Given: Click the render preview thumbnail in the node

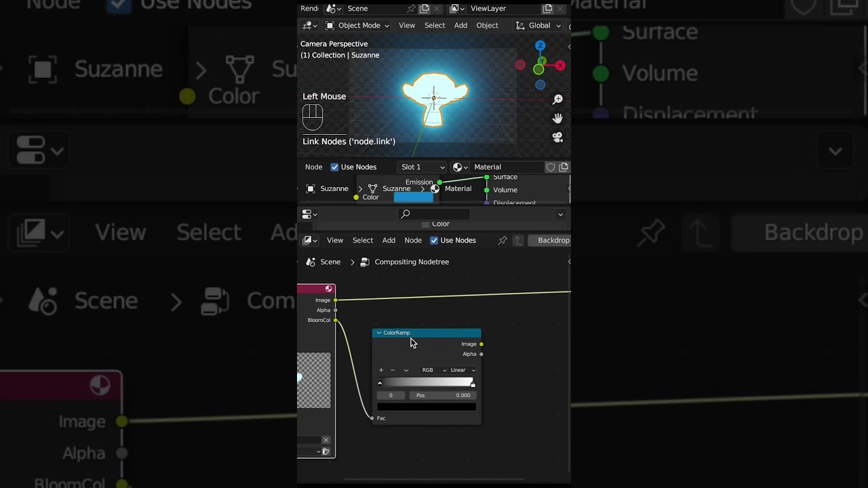Looking at the screenshot, I should [314, 380].
